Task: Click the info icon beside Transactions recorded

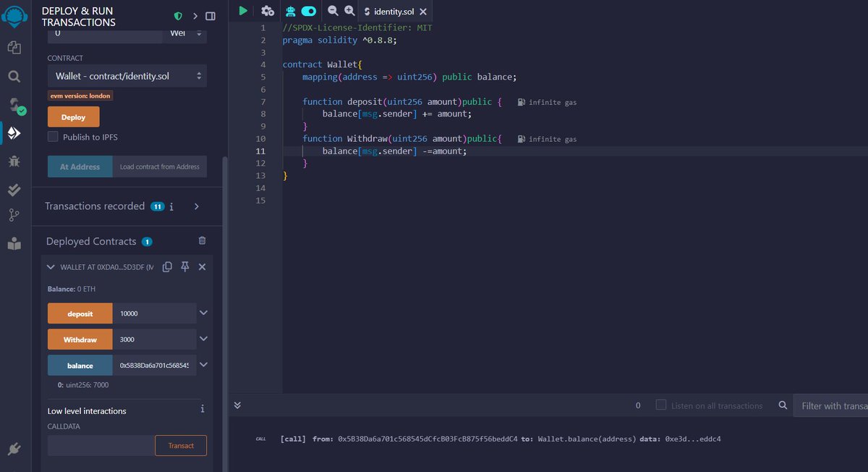Action: [x=171, y=206]
